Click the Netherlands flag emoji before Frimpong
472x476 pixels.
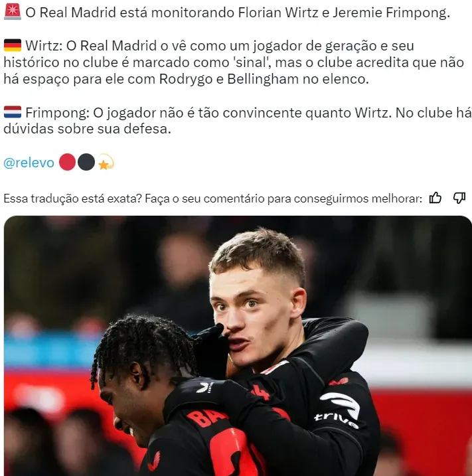click(13, 112)
